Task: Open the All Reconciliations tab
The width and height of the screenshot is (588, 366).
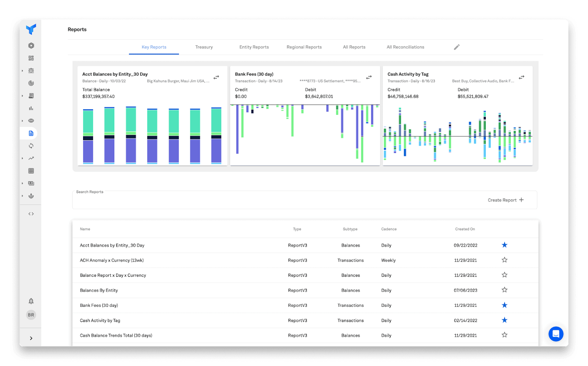Action: [x=405, y=47]
